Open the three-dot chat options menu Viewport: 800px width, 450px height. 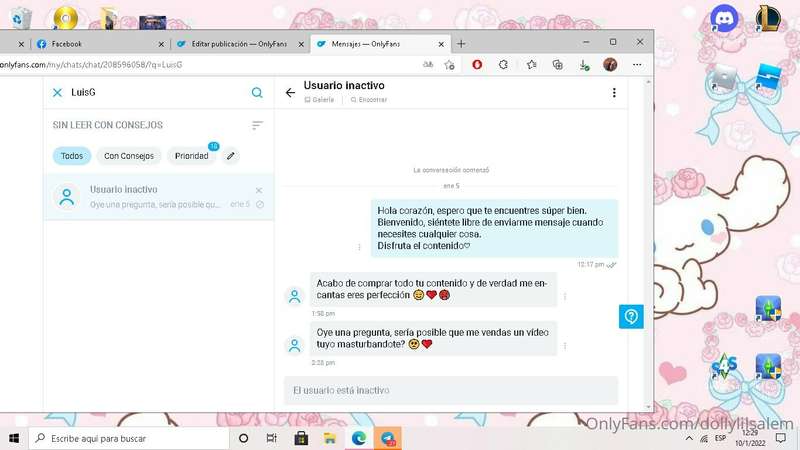point(614,92)
